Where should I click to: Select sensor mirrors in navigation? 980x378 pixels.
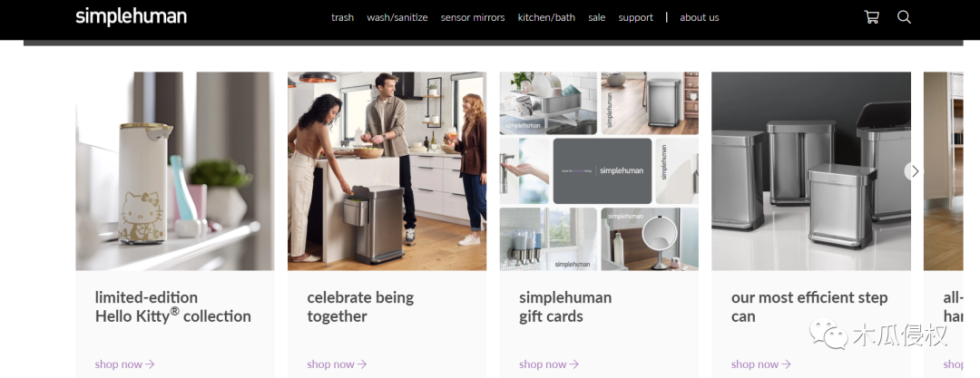[x=473, y=17]
